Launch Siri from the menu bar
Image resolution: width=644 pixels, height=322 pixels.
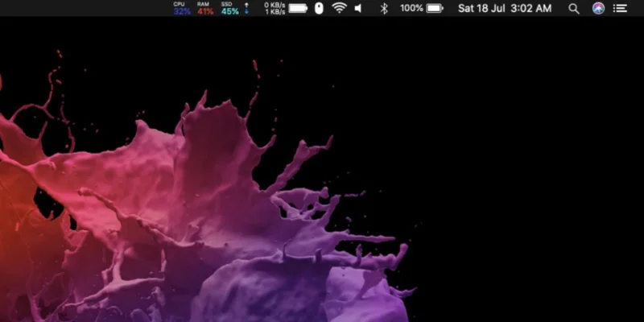598,8
